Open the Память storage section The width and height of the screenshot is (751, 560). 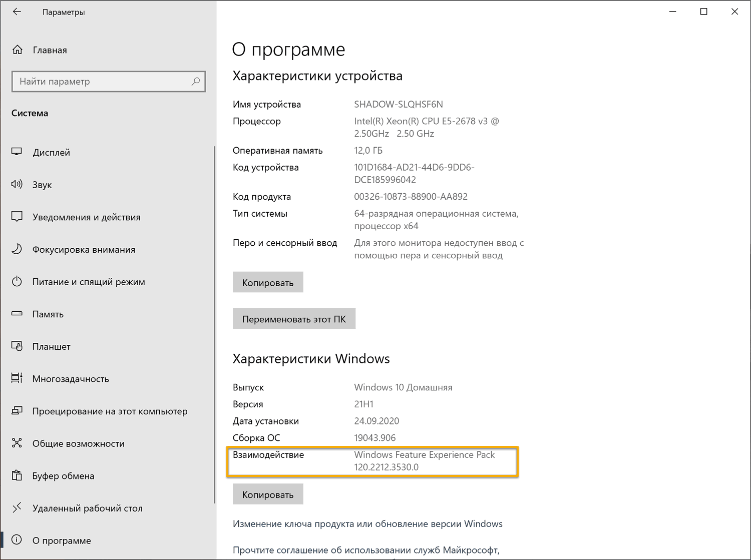(x=48, y=314)
